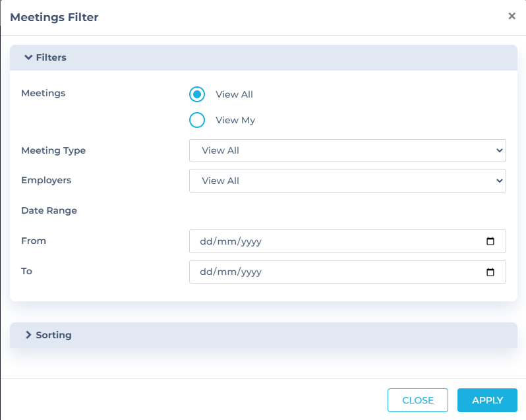Click the Sorting section chevron icon
Viewport: 526px width, 420px height.
point(28,335)
